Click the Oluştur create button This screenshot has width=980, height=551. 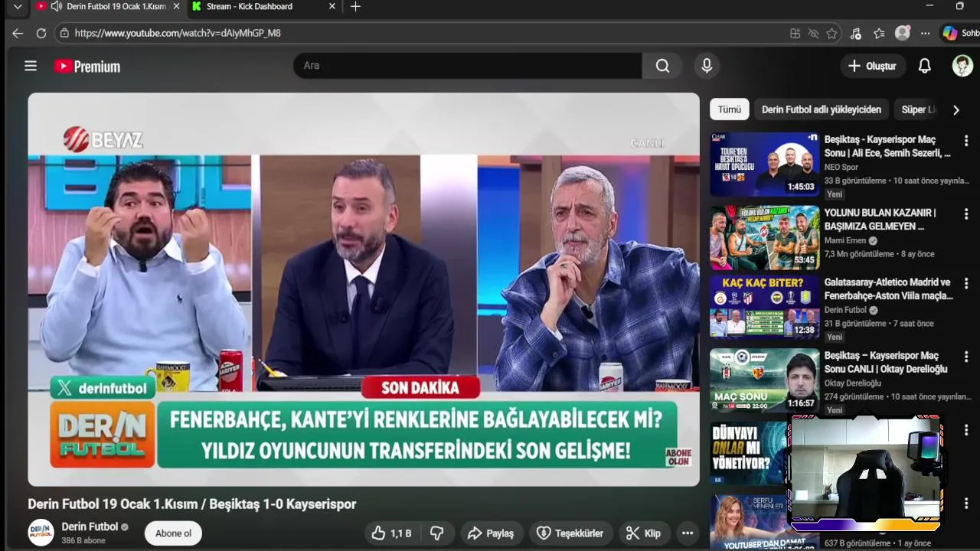(x=873, y=66)
